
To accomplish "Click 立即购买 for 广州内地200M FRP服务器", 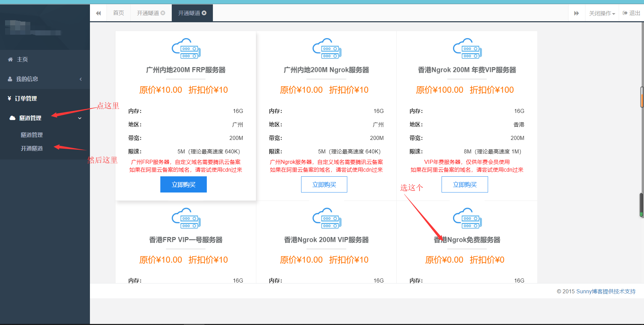I will click(184, 185).
